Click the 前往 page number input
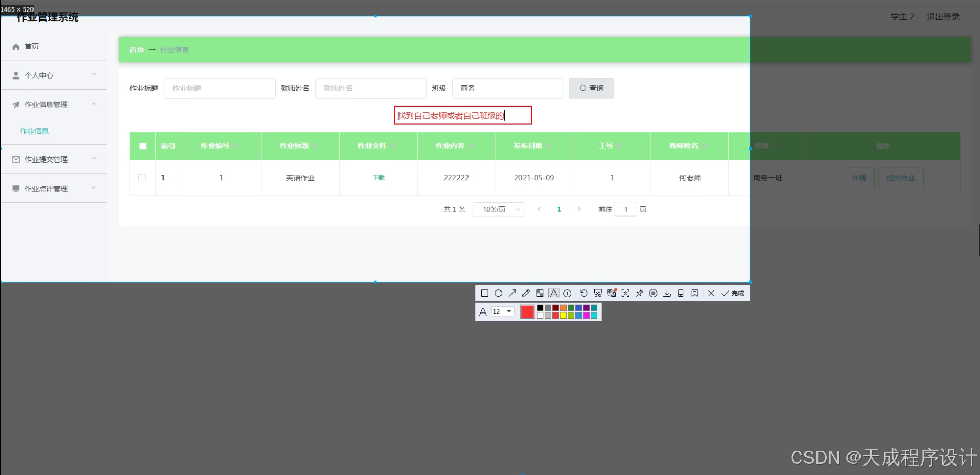Viewport: 980px width, 475px height. [x=626, y=209]
